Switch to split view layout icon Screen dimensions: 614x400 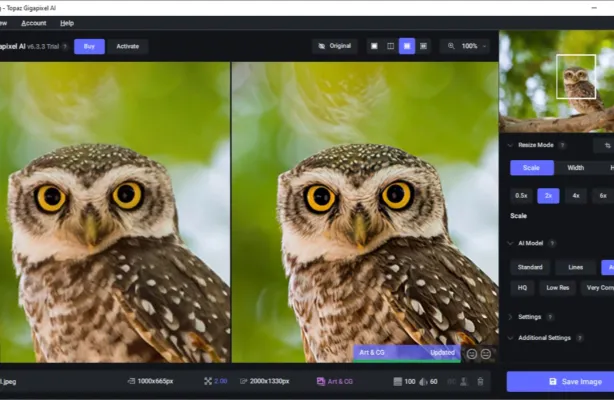tap(390, 46)
